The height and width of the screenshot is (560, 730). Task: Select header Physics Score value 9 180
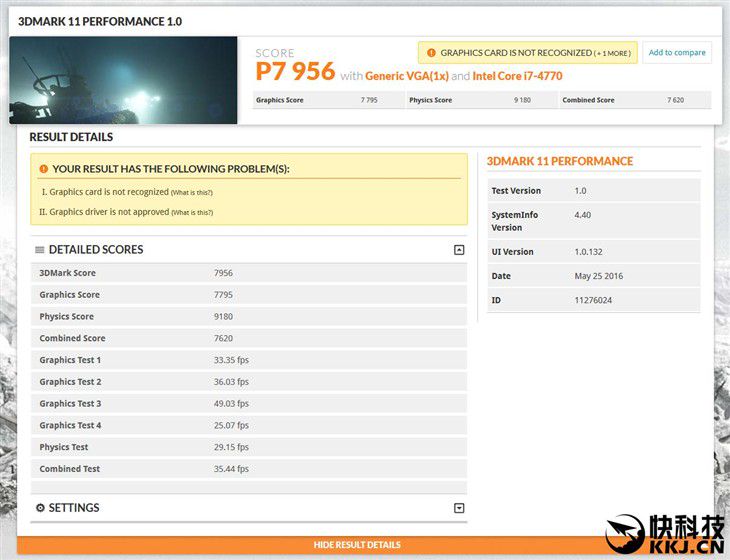pos(522,100)
